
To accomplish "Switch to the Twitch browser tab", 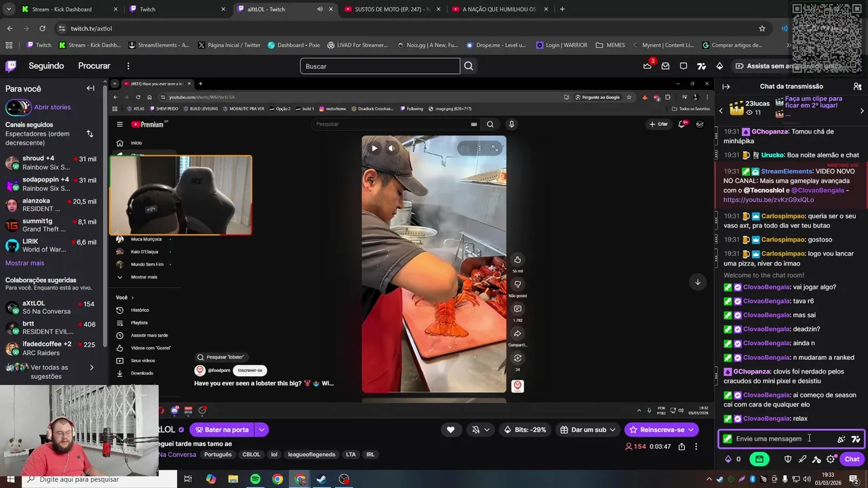I will [178, 9].
